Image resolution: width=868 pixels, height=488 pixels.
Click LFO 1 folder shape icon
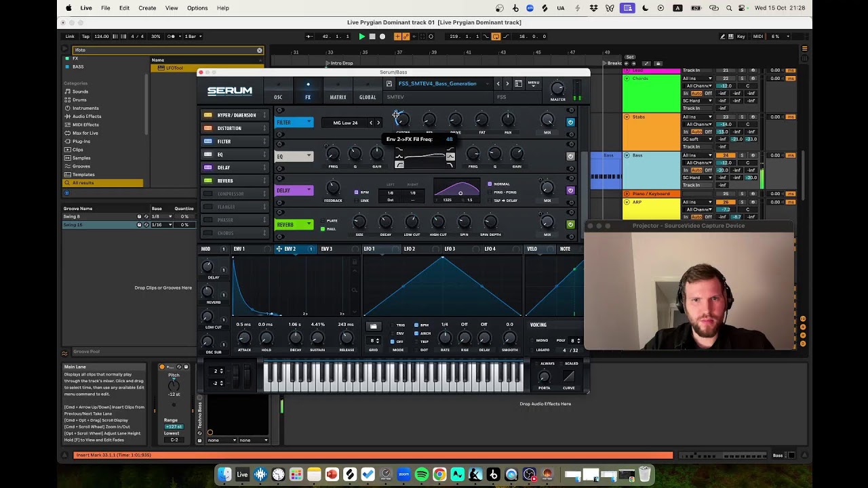(373, 327)
